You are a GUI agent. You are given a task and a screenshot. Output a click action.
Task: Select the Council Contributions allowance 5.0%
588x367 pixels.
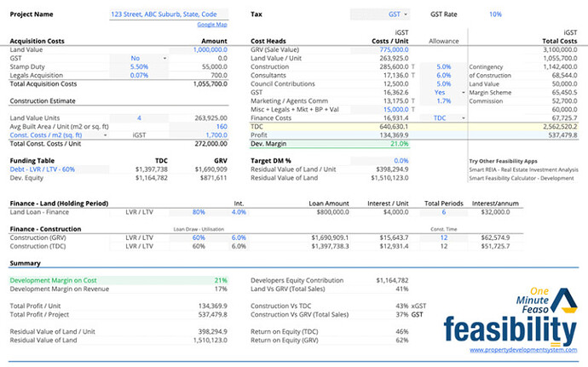click(x=444, y=84)
